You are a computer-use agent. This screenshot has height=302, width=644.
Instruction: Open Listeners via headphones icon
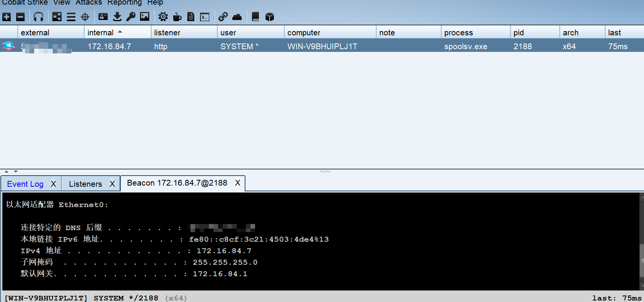click(38, 17)
